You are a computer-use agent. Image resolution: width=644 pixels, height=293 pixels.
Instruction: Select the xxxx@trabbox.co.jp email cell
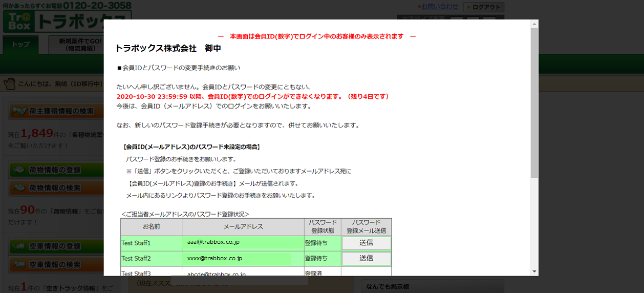click(243, 258)
